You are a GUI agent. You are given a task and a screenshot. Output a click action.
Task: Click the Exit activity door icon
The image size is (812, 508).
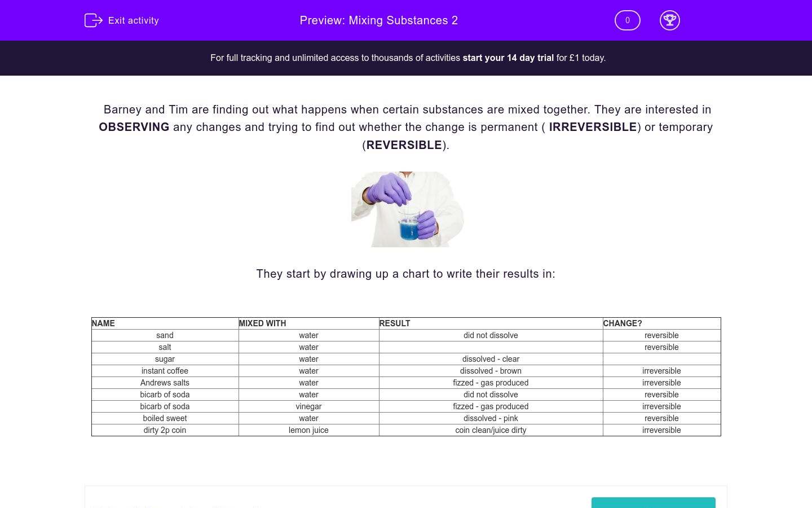[94, 20]
